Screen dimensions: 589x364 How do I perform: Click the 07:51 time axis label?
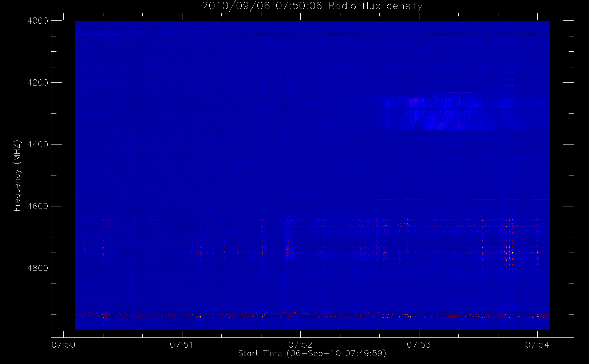pyautogui.click(x=182, y=345)
